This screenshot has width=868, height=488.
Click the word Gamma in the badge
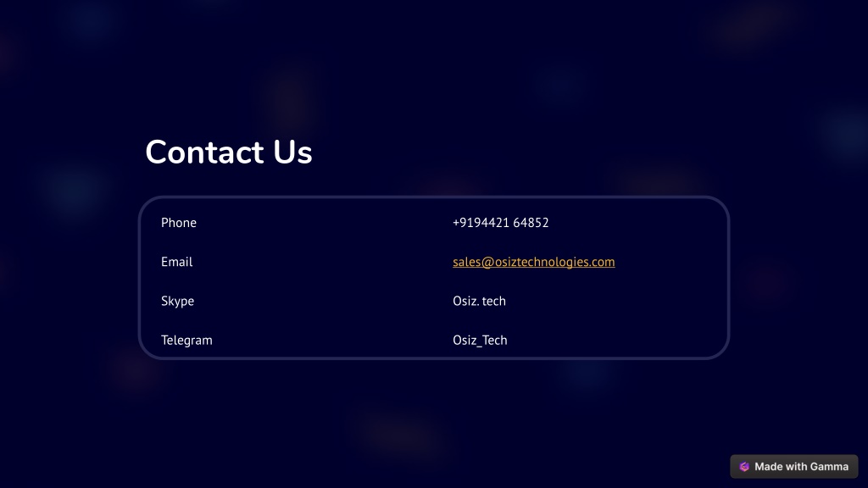click(x=826, y=467)
